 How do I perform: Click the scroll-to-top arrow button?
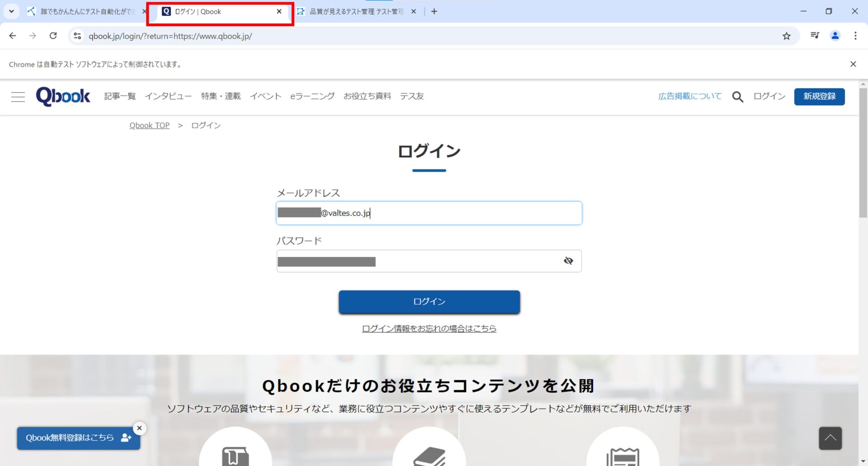[x=830, y=438]
